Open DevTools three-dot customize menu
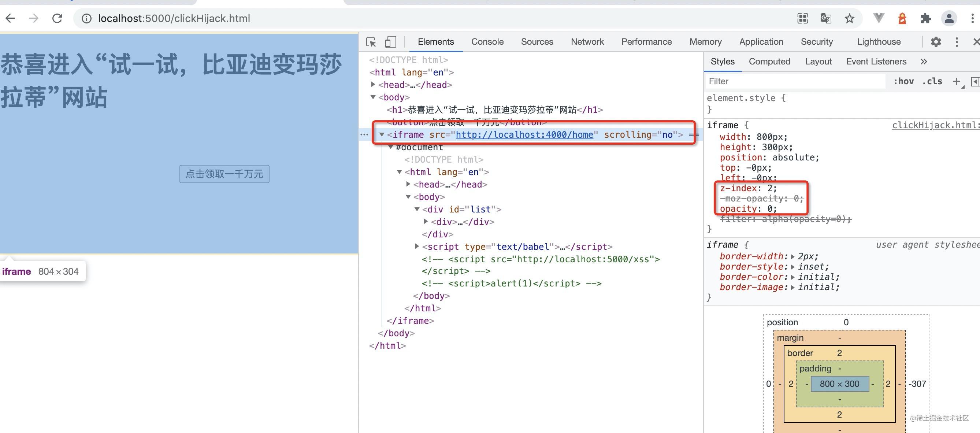Viewport: 980px width, 433px height. point(957,42)
